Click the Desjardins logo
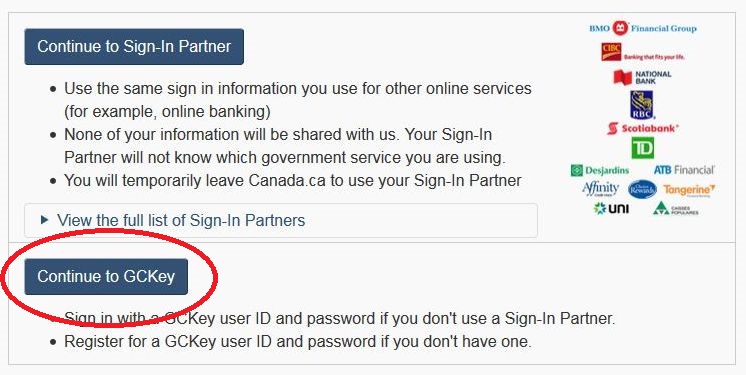Image resolution: width=746 pixels, height=375 pixels. pos(600,170)
